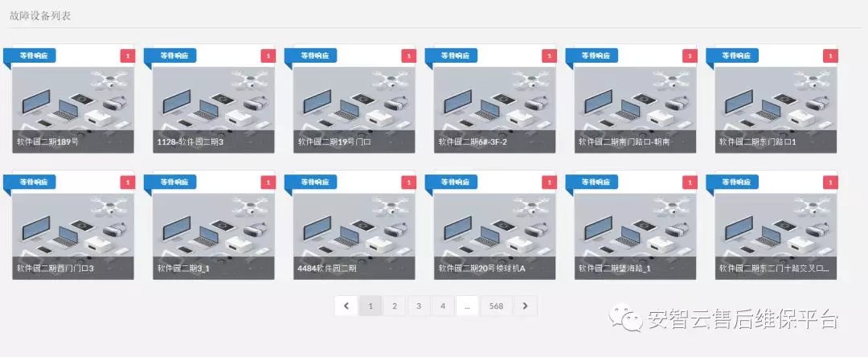Viewport: 868px width, 357px height.
Task: Jump to page 2
Action: pos(395,306)
